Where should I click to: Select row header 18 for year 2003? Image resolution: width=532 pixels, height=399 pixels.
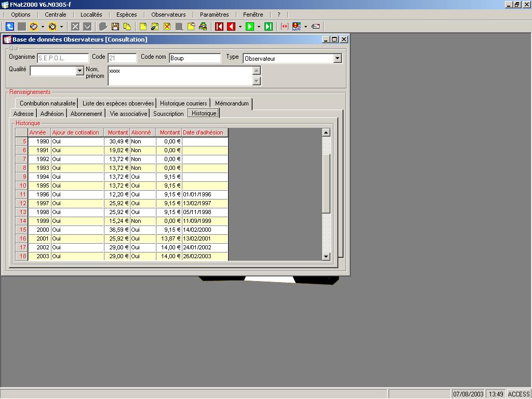click(22, 256)
